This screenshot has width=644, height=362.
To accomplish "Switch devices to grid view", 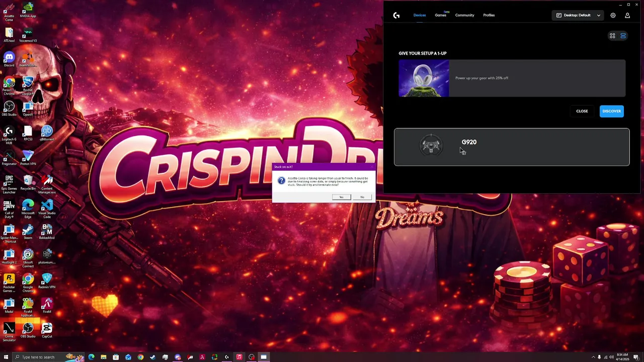I will coord(612,36).
